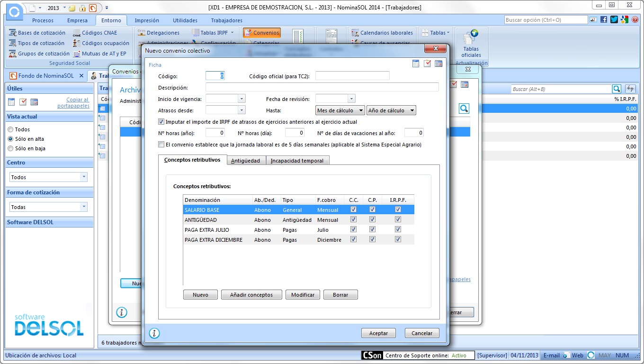Toggle I.R.P.F. checkbox for PAGA EXTRA JULIO

pos(398,229)
